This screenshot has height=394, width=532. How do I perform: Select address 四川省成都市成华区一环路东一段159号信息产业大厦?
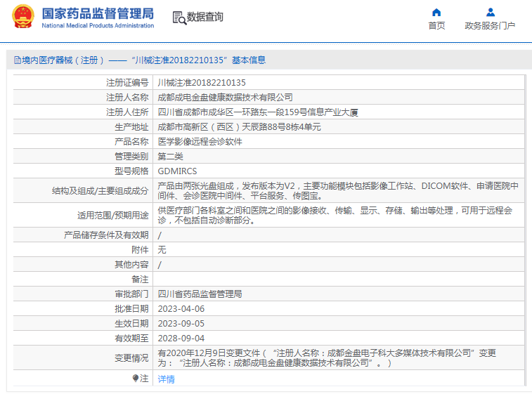(x=258, y=112)
